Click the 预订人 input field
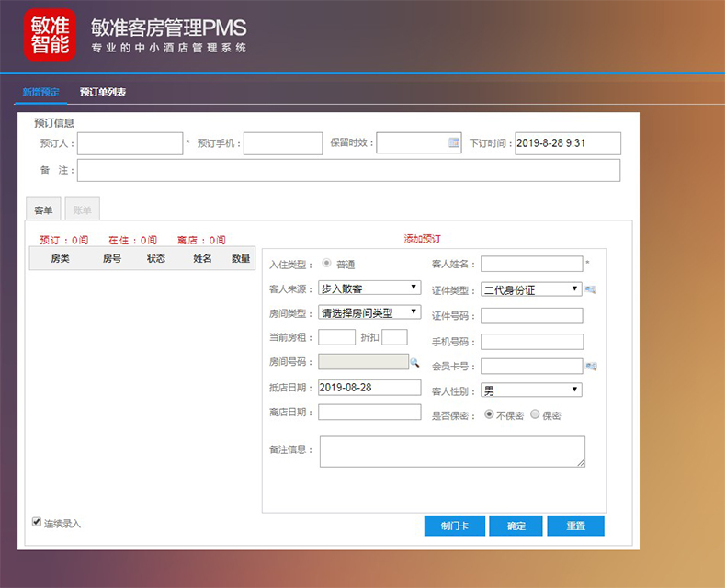 tap(130, 143)
